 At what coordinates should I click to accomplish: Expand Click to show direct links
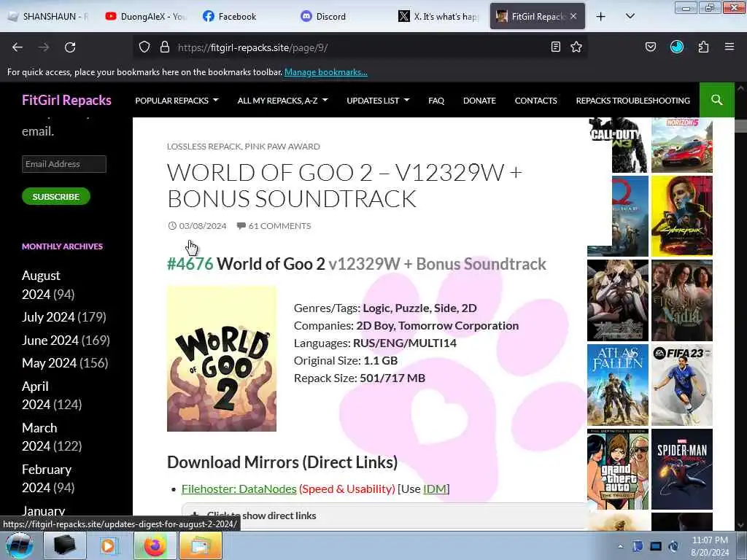(x=261, y=516)
